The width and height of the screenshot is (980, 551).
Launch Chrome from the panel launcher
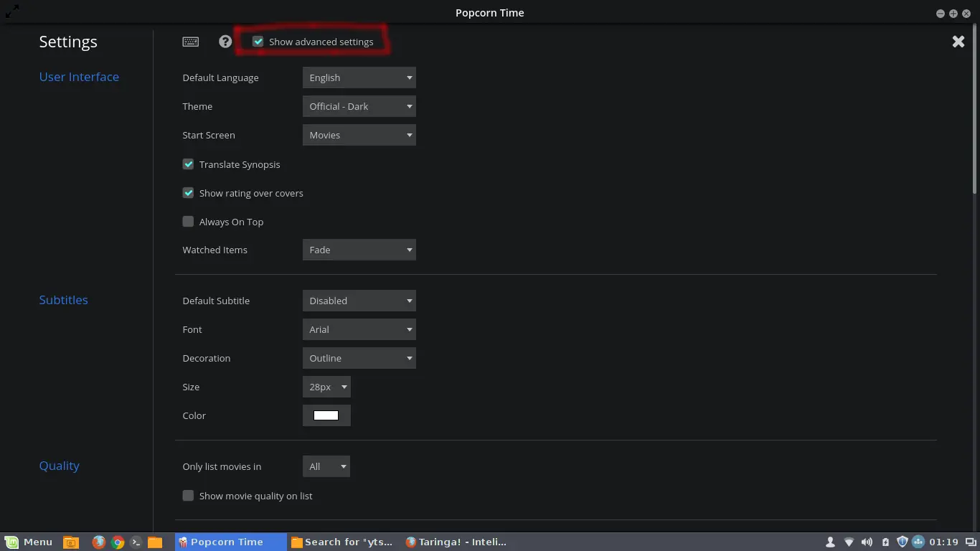coord(118,542)
